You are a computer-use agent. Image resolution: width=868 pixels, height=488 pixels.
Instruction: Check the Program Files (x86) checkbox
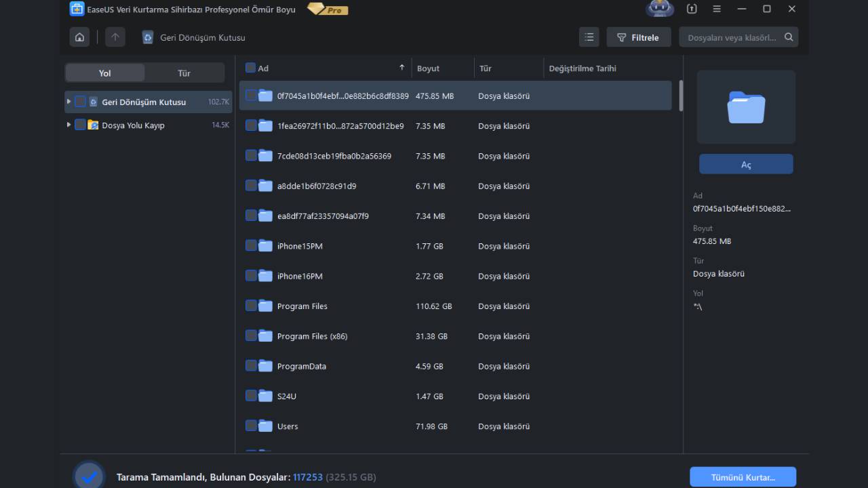250,335
